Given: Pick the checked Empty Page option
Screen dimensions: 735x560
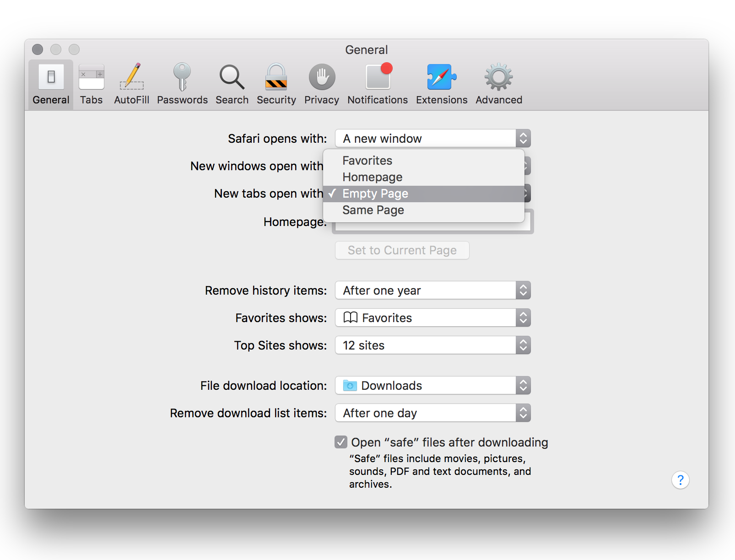Looking at the screenshot, I should point(424,194).
